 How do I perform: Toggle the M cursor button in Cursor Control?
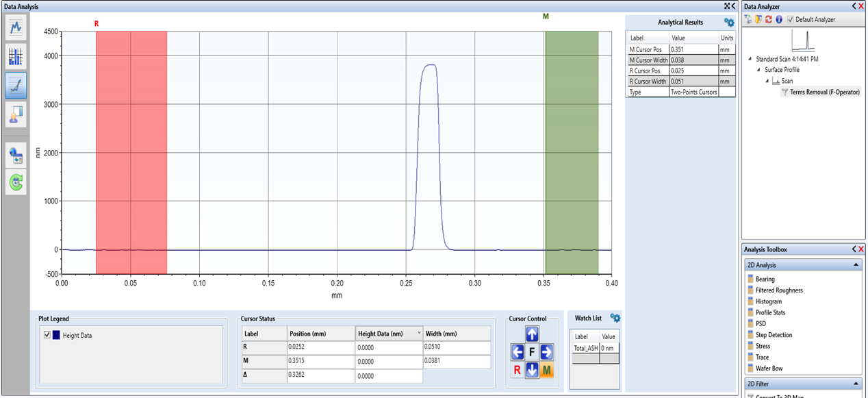547,370
